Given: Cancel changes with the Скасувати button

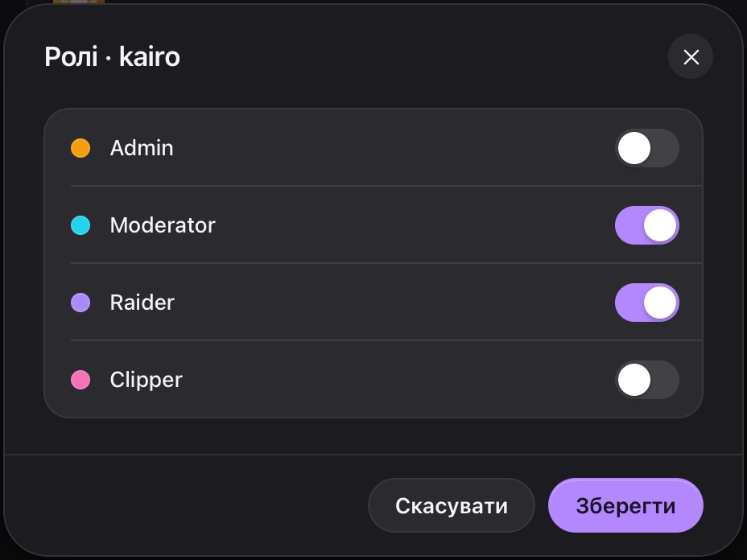Looking at the screenshot, I should click(451, 505).
